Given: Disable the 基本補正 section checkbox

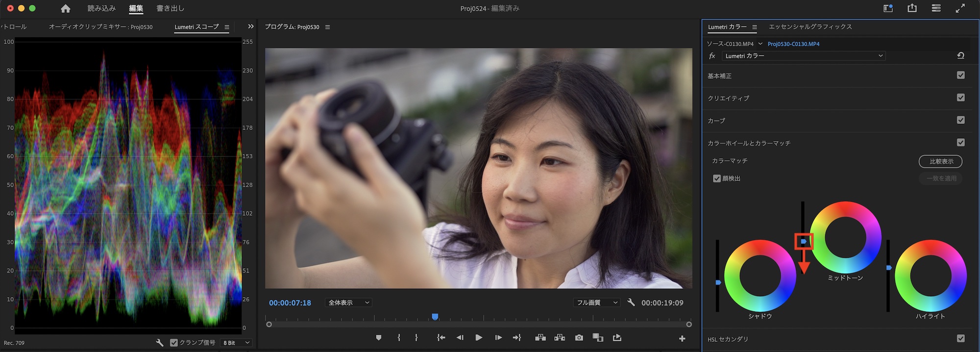Looking at the screenshot, I should tap(960, 75).
